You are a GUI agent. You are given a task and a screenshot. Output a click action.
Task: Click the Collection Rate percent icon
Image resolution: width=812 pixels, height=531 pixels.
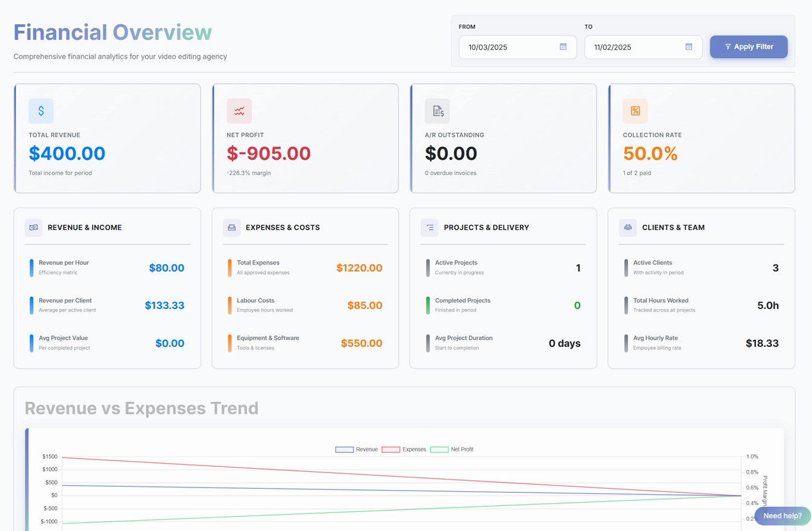click(635, 111)
